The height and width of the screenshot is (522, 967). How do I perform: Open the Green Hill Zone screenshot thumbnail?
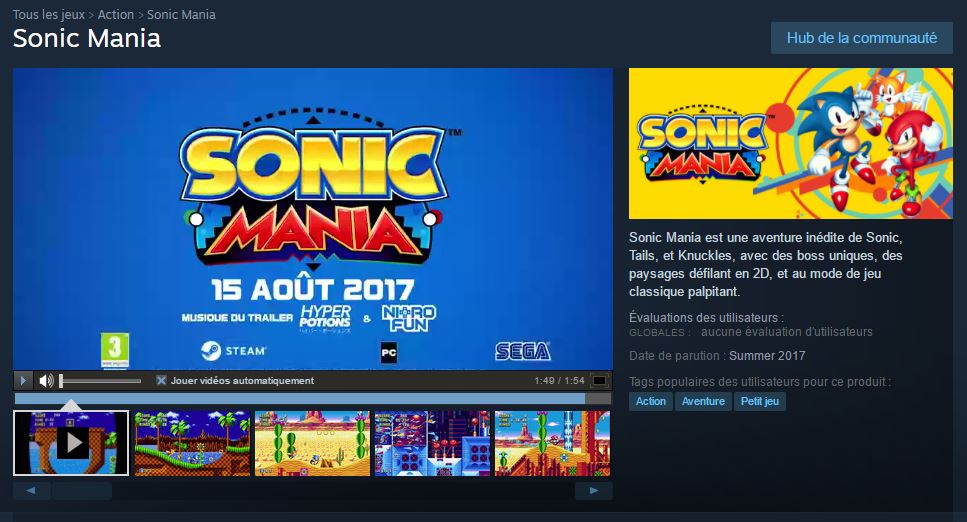192,443
